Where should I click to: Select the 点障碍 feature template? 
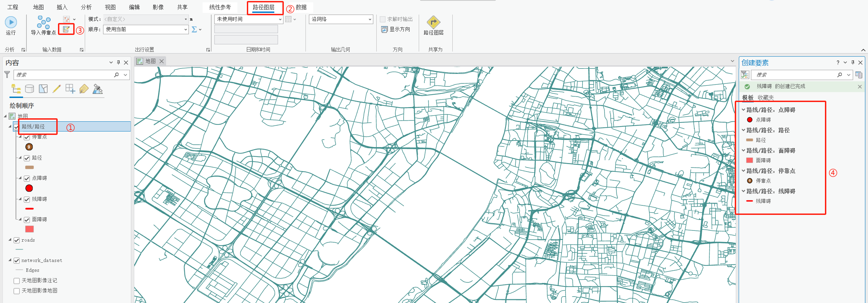[759, 120]
